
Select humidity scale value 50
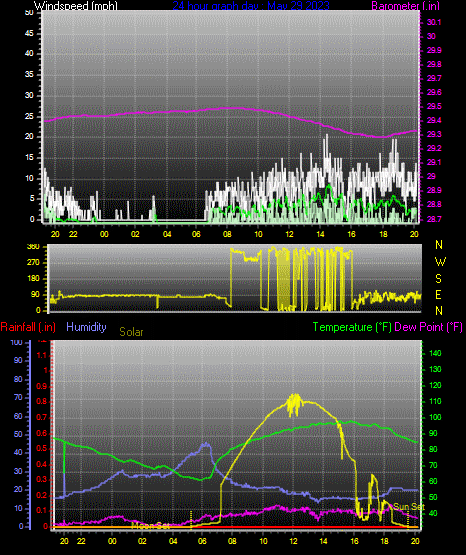coord(18,434)
